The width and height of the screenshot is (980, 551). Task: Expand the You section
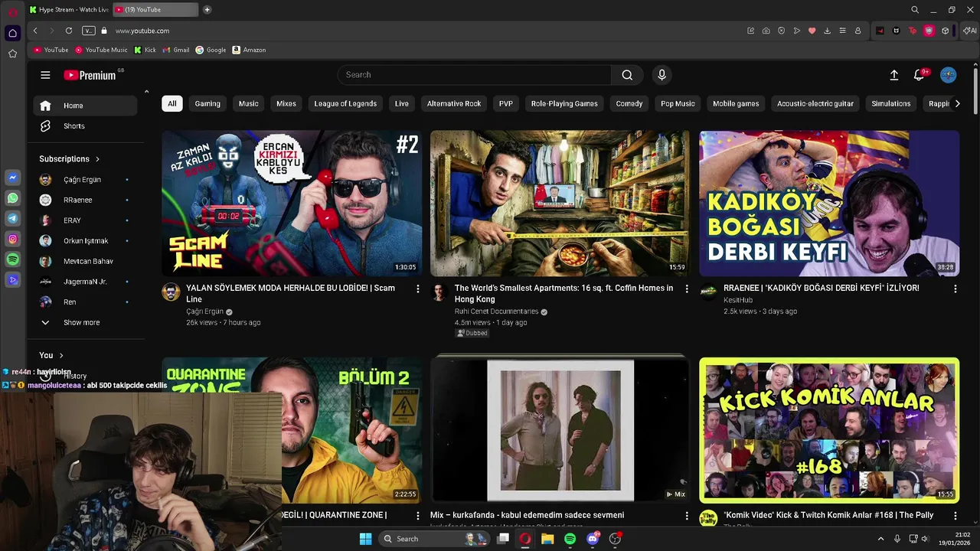click(x=51, y=355)
